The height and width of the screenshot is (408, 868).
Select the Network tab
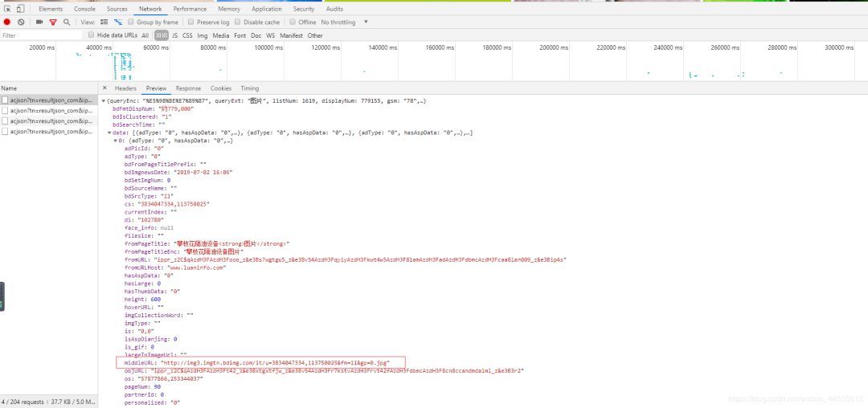(150, 9)
